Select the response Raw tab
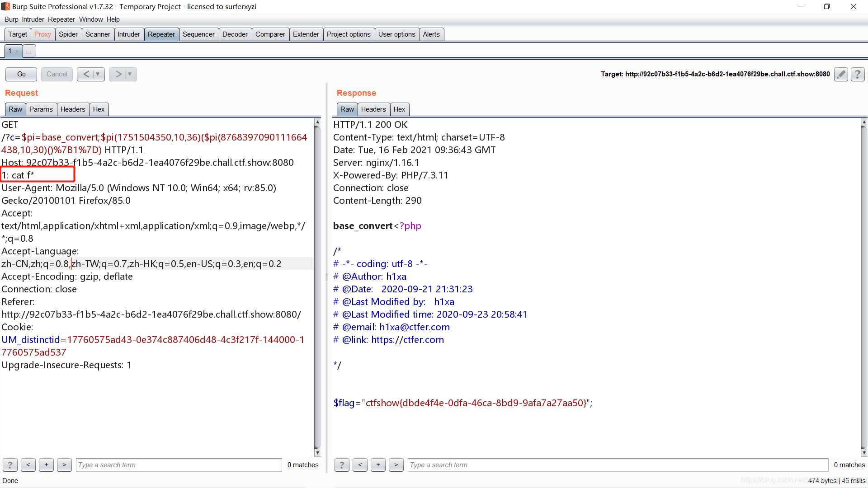868x488 pixels. point(347,109)
